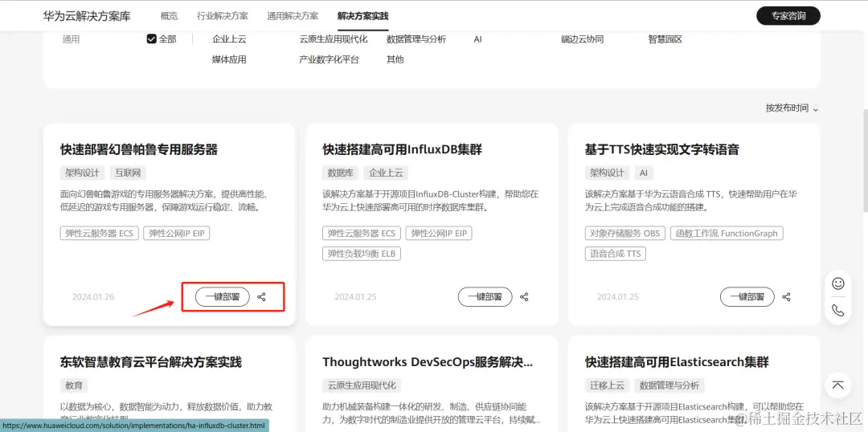The height and width of the screenshot is (432, 868).
Task: Filter by 端边云协同 category
Action: click(x=582, y=39)
